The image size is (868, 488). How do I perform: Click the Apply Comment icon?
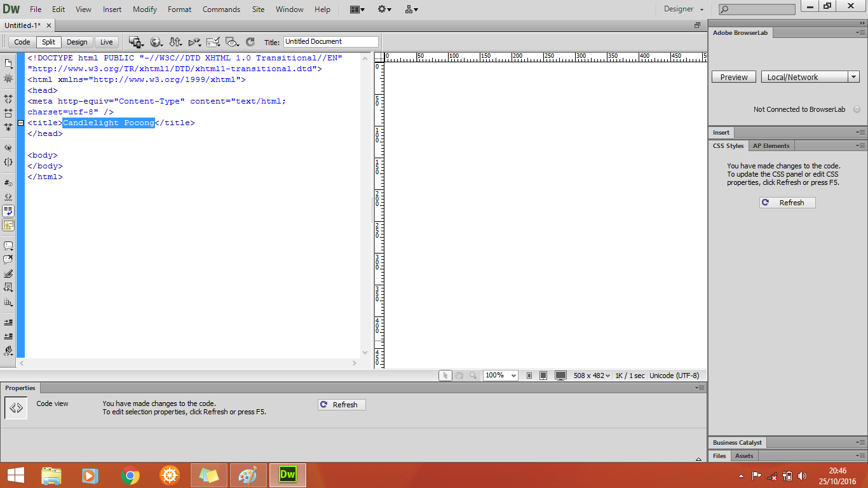click(x=8, y=246)
